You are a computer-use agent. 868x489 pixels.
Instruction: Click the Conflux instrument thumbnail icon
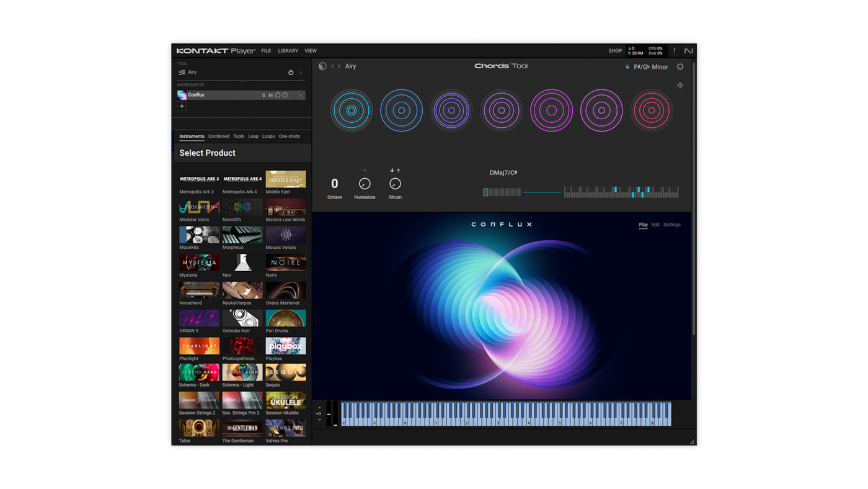click(182, 95)
